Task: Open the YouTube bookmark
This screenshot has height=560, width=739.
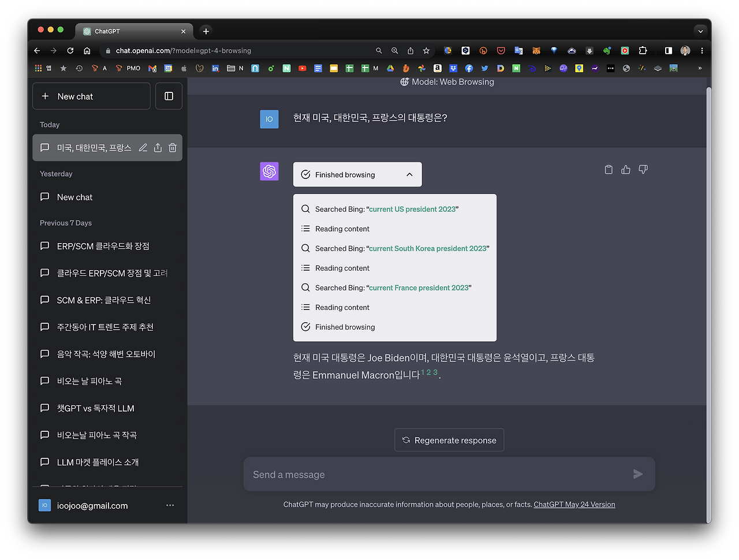Action: [x=302, y=68]
